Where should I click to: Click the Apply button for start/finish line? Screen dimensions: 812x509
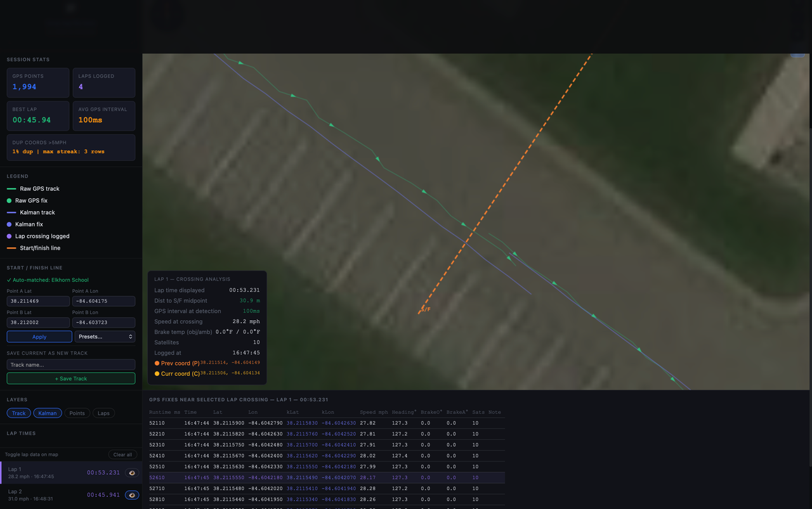click(39, 337)
